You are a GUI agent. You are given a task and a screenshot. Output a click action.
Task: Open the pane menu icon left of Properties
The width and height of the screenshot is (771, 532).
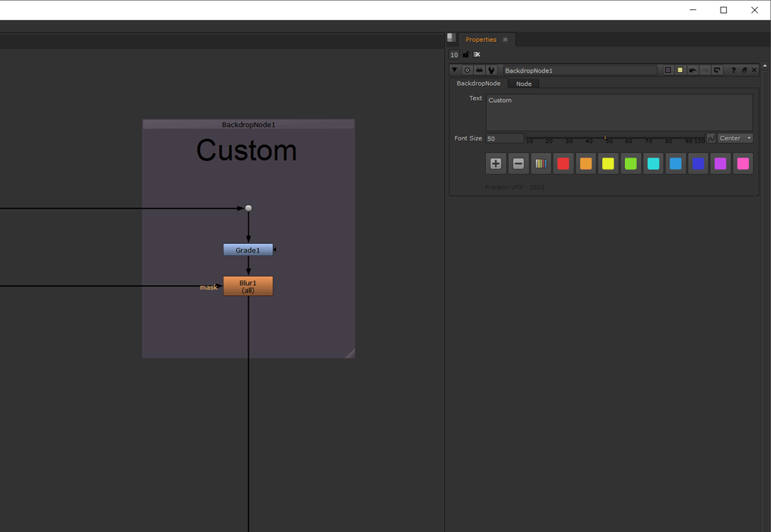click(x=451, y=38)
